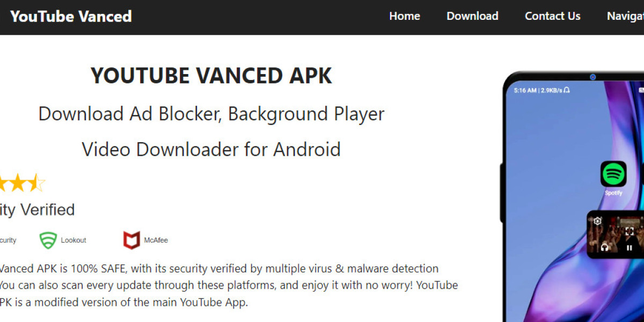Pause the mini player video
Viewport: 644px width, 322px height.
[629, 247]
